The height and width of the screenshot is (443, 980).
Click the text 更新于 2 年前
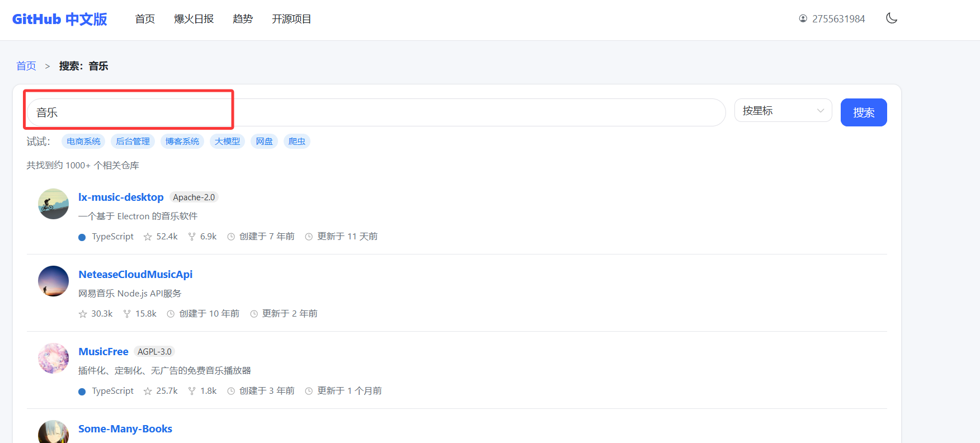(290, 314)
